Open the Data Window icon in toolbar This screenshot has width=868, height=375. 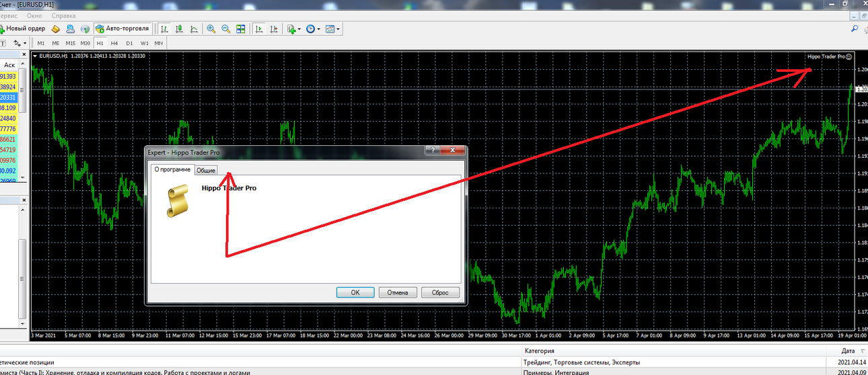click(71, 29)
